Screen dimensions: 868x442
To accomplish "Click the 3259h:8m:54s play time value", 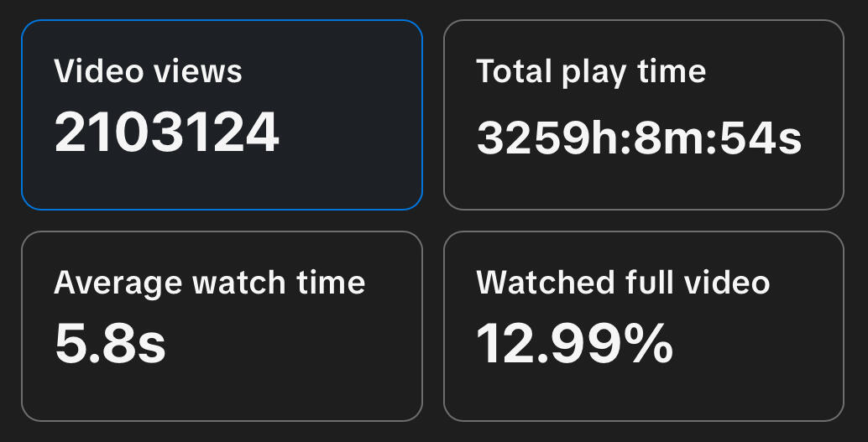I will coord(639,138).
